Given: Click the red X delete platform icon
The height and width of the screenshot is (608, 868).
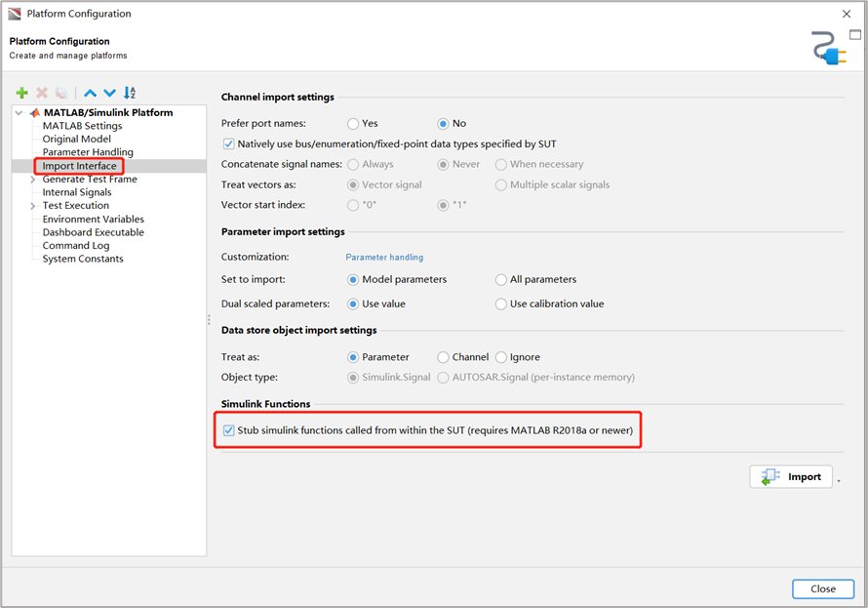Looking at the screenshot, I should click(x=42, y=93).
